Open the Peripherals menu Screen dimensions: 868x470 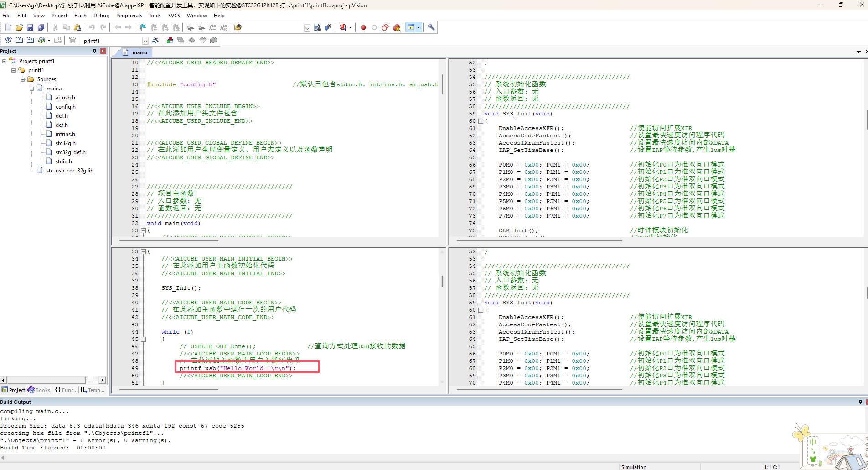pyautogui.click(x=129, y=16)
